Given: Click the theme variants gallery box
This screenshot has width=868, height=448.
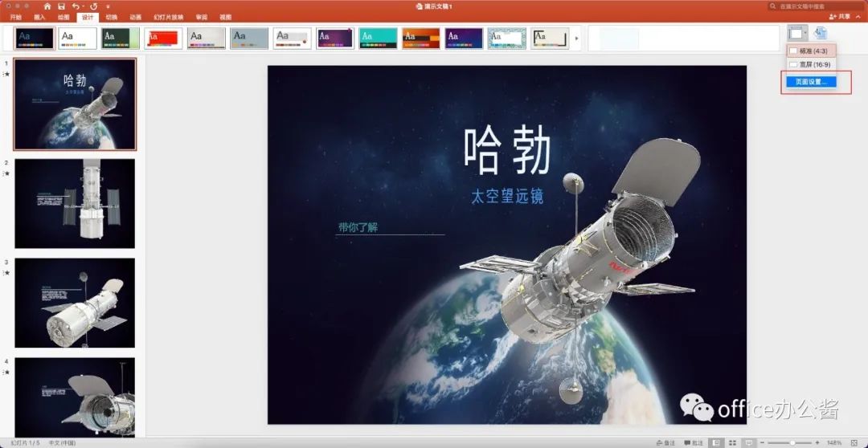Looking at the screenshot, I should point(684,39).
